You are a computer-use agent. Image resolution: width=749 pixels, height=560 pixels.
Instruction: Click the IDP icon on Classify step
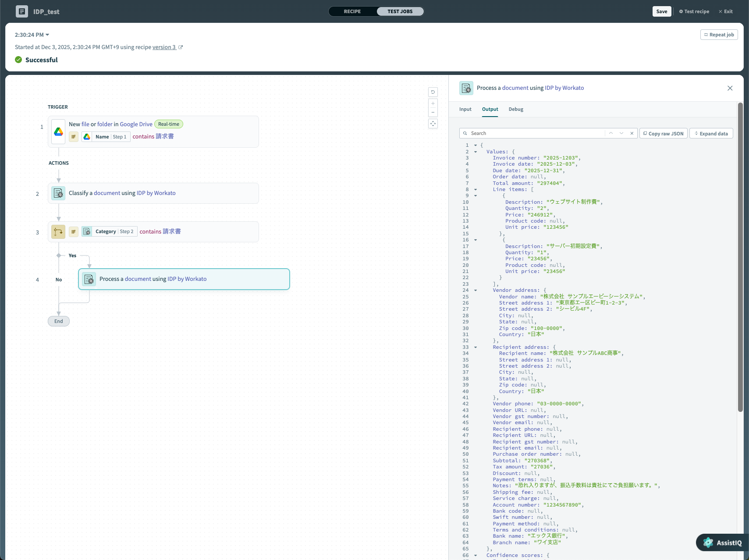coord(58,193)
